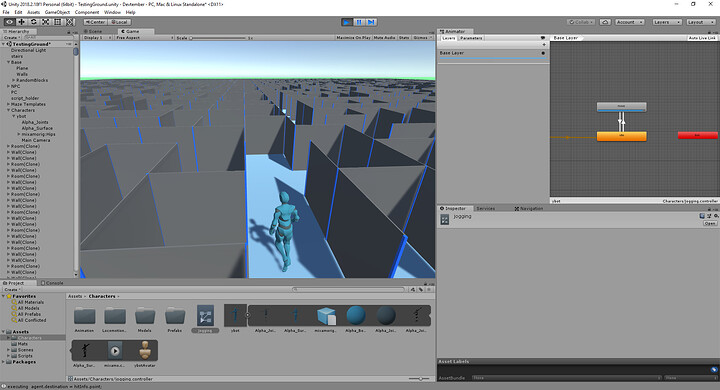Click the Play button
This screenshot has width=720, height=390.
347,22
